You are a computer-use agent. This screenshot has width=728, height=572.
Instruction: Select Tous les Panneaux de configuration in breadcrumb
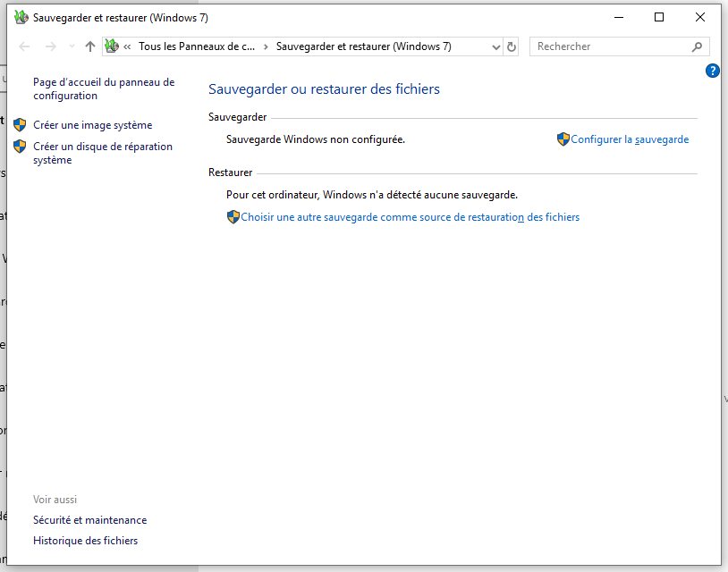point(198,46)
